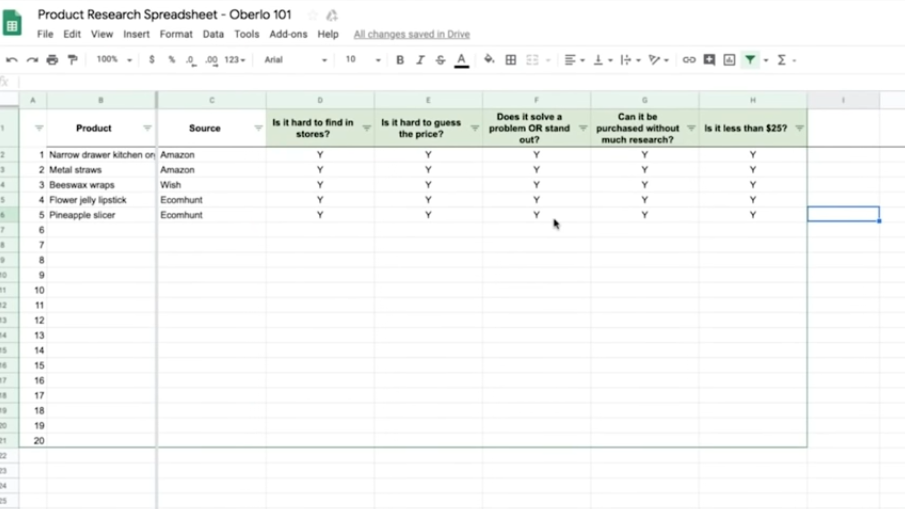The width and height of the screenshot is (905, 509).
Task: Toggle bold formatting
Action: pos(400,60)
